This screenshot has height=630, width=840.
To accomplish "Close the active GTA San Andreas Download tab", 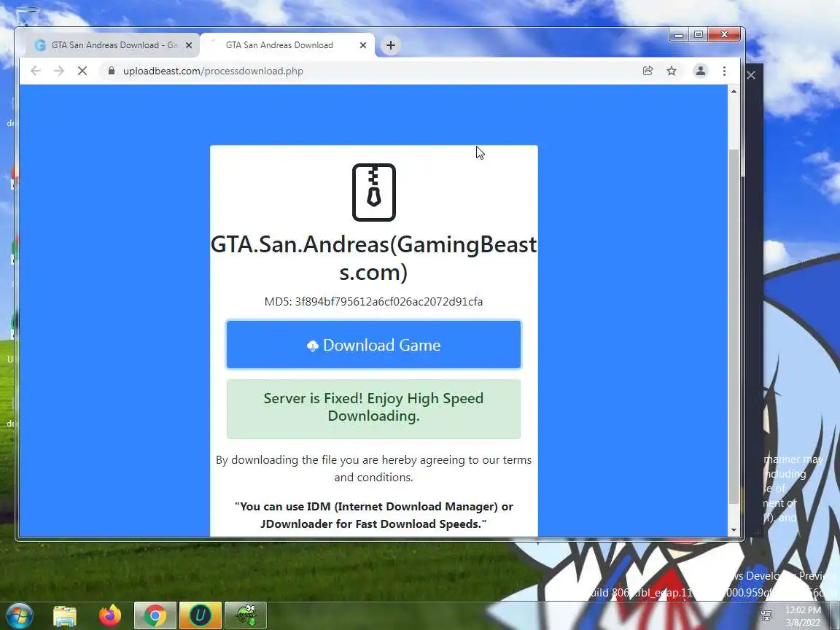I will [362, 45].
